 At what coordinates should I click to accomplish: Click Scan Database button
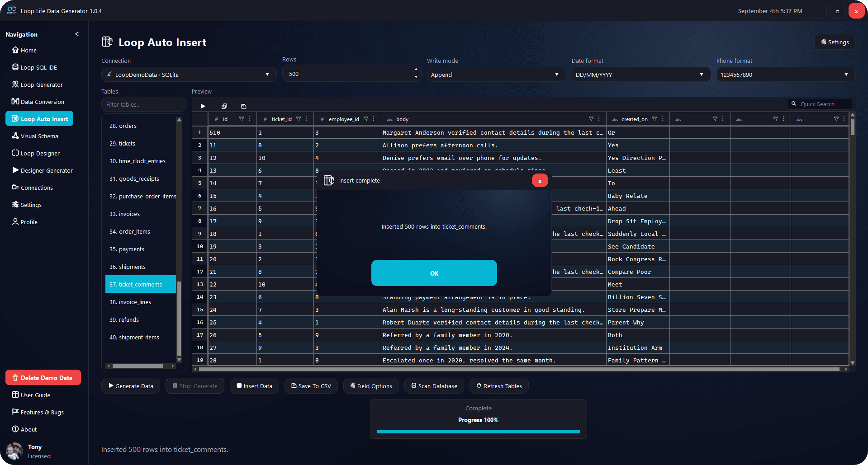(x=434, y=386)
